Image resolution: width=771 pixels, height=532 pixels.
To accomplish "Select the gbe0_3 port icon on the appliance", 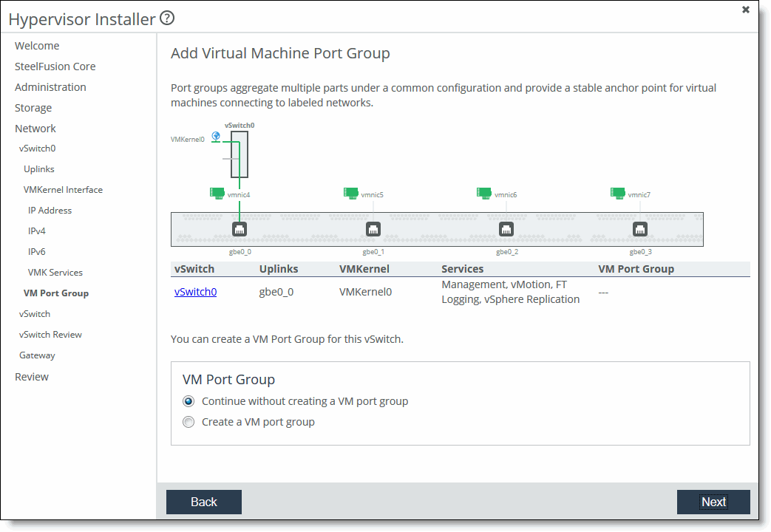I will tap(640, 229).
